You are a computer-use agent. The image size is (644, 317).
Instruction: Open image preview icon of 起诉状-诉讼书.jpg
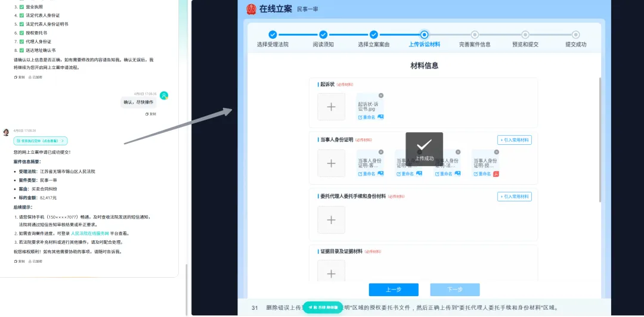(380, 117)
